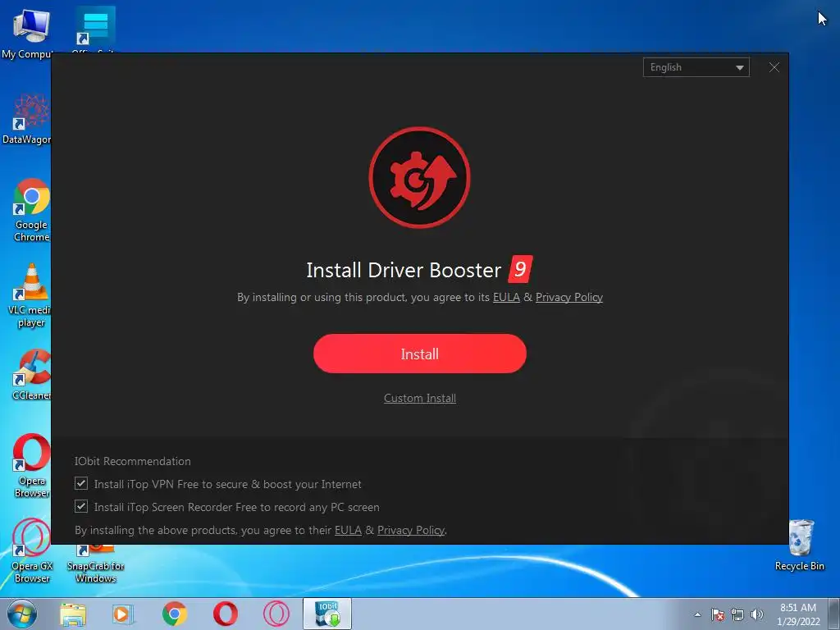Open Windows Media Player from the taskbar
Screen dimensions: 840x630
click(x=123, y=614)
